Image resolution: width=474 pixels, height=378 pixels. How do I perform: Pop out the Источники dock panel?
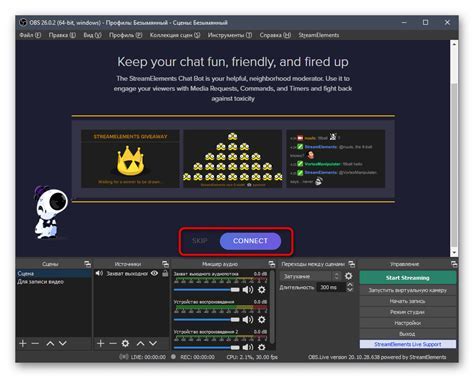[x=165, y=264]
